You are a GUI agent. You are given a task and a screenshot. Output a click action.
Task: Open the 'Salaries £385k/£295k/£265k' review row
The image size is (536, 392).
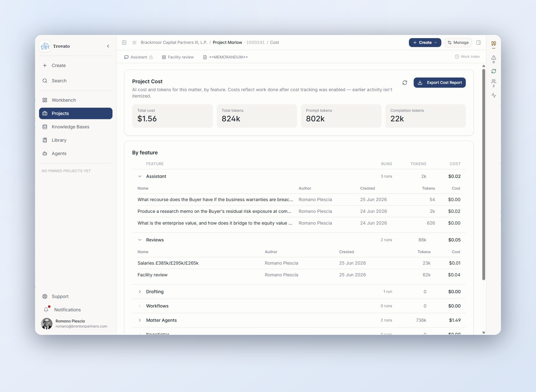click(299, 263)
